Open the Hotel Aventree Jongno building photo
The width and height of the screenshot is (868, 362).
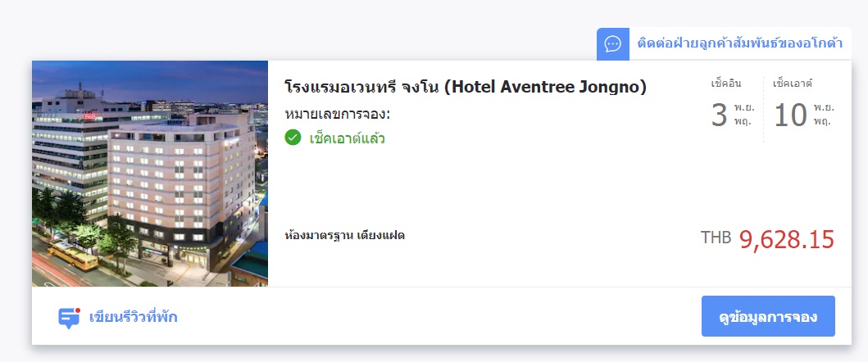click(x=150, y=174)
